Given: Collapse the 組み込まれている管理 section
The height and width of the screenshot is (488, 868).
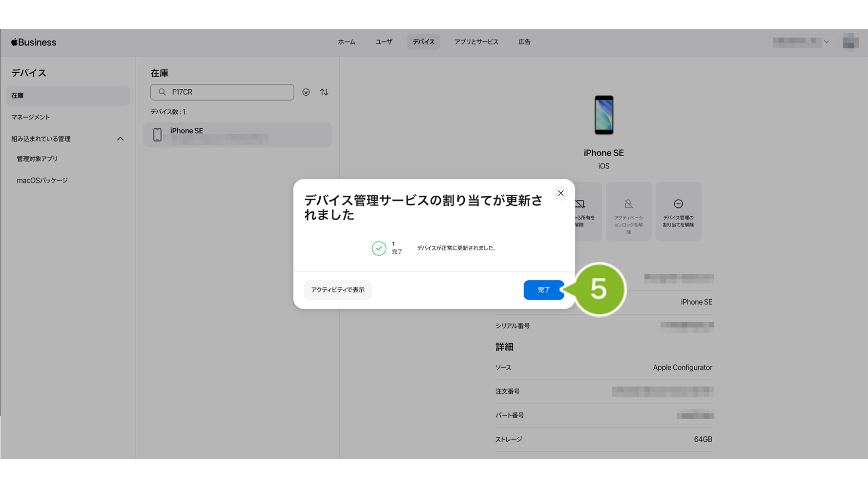Looking at the screenshot, I should (x=120, y=139).
